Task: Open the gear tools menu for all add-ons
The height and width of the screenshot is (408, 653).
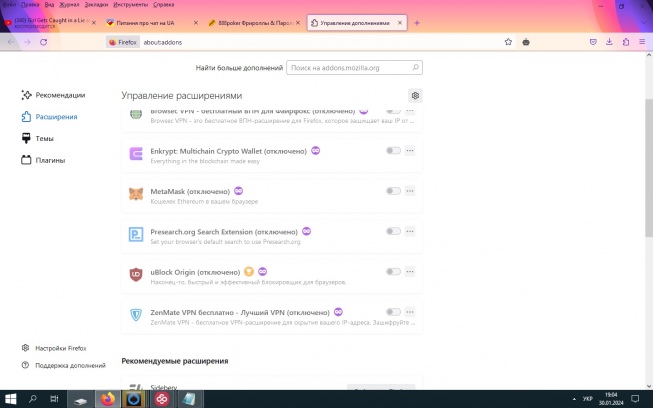Action: [415, 96]
